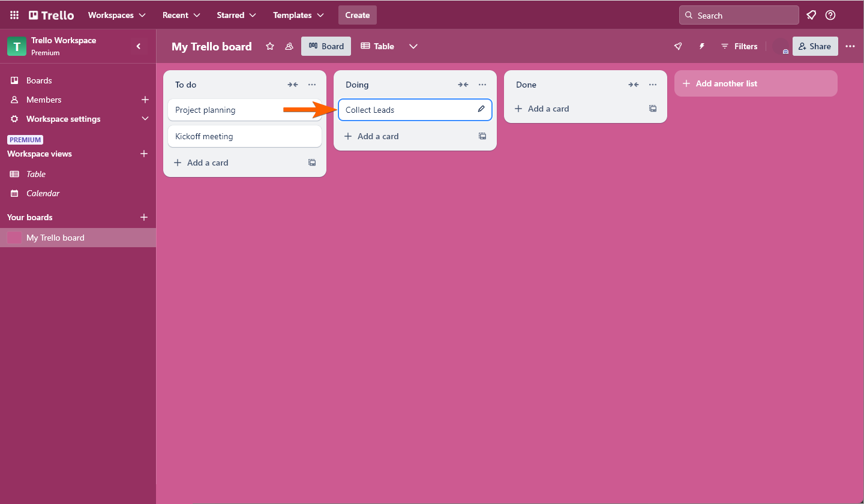Click Add another list

click(756, 83)
